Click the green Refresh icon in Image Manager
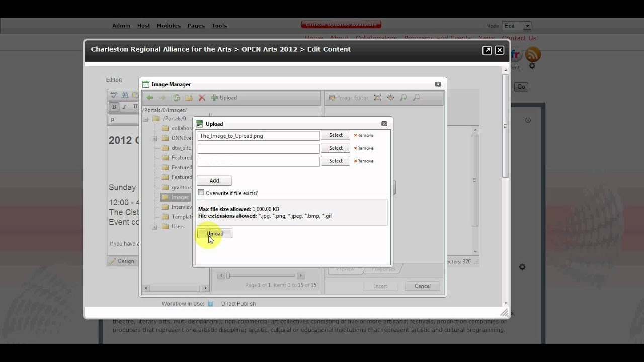Image resolution: width=644 pixels, height=362 pixels. coord(176,98)
